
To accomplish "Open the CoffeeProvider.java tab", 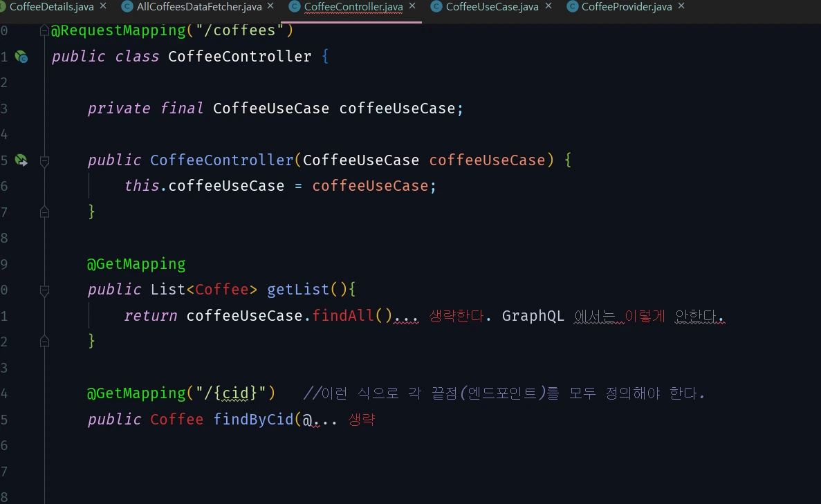I will [627, 7].
